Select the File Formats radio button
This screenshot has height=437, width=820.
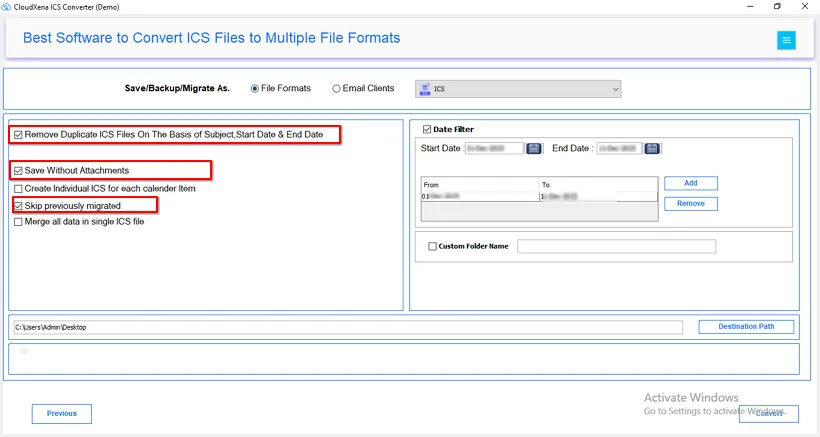255,89
